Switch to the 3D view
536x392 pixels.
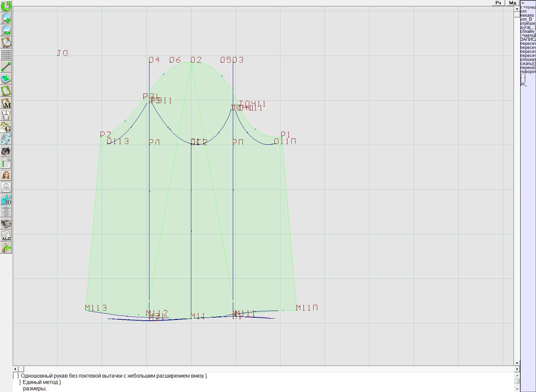pyautogui.click(x=6, y=200)
